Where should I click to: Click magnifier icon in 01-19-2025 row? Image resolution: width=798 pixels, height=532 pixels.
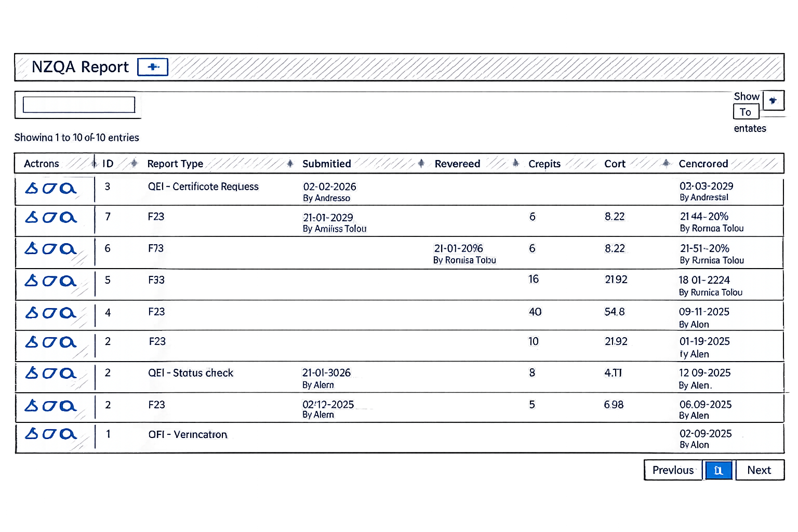(x=68, y=342)
